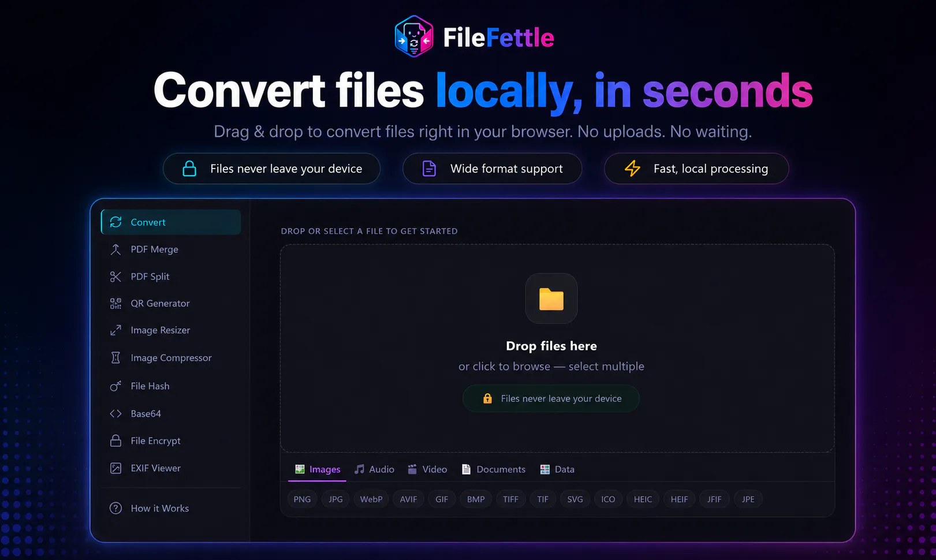936x560 pixels.
Task: Click the 'Fast, local processing' badge
Action: click(696, 169)
